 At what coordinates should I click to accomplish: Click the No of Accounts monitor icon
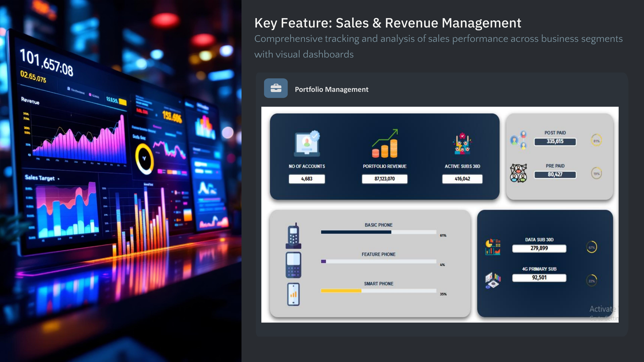click(x=307, y=143)
